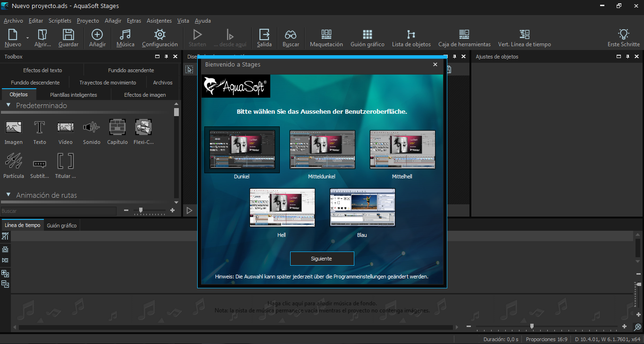Screen dimensions: 644x344
Task: Click the Siguiente button
Action: coord(322,259)
